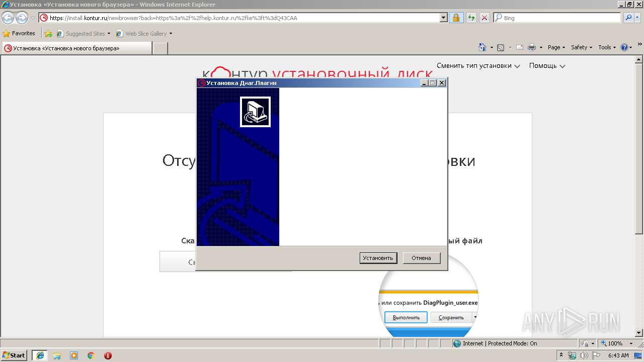The height and width of the screenshot is (362, 644).
Task: Click the red Opera-style taskbar icon
Action: [108, 355]
